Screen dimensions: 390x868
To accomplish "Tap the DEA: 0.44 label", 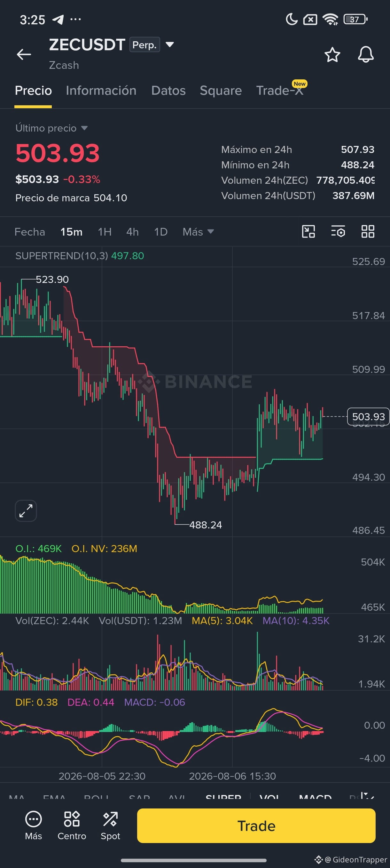I will 91,702.
